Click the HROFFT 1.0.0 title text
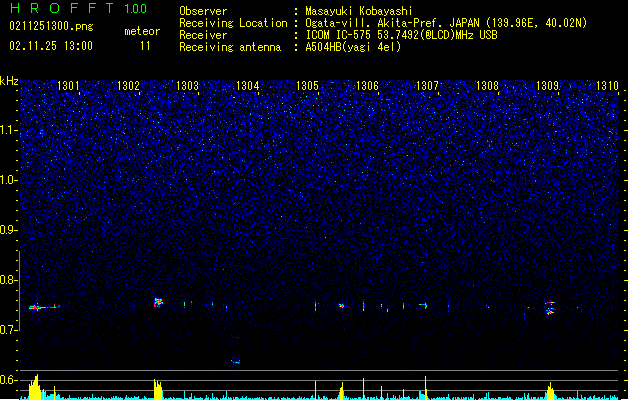Image resolution: width=629 pixels, height=400 pixels. pyautogui.click(x=78, y=8)
